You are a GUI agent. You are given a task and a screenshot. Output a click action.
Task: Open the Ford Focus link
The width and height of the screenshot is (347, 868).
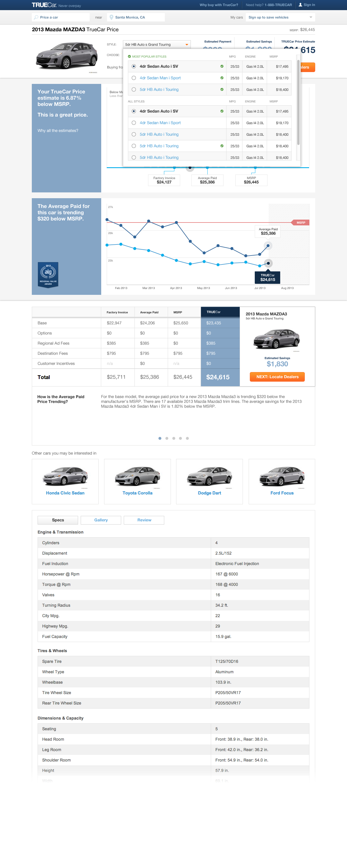pyautogui.click(x=282, y=493)
